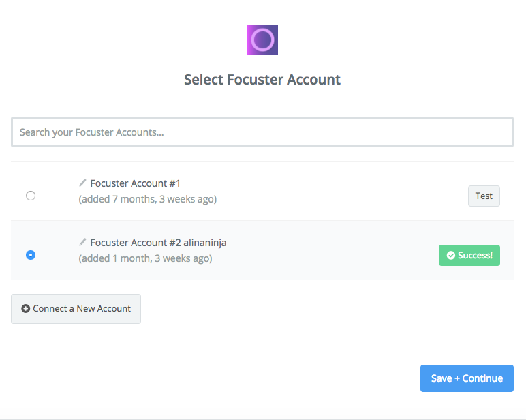This screenshot has height=420, width=526.
Task: Click the Select Focuster Account heading
Action: (262, 80)
